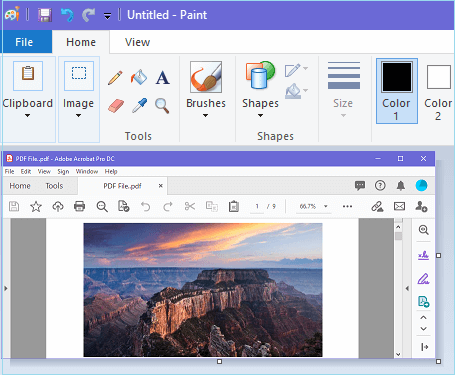Close the PDF File.pdf tab
455x375 pixels.
click(x=161, y=186)
